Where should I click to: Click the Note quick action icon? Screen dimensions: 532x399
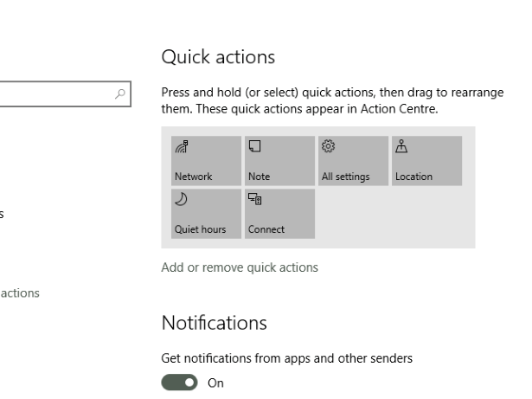click(x=253, y=145)
